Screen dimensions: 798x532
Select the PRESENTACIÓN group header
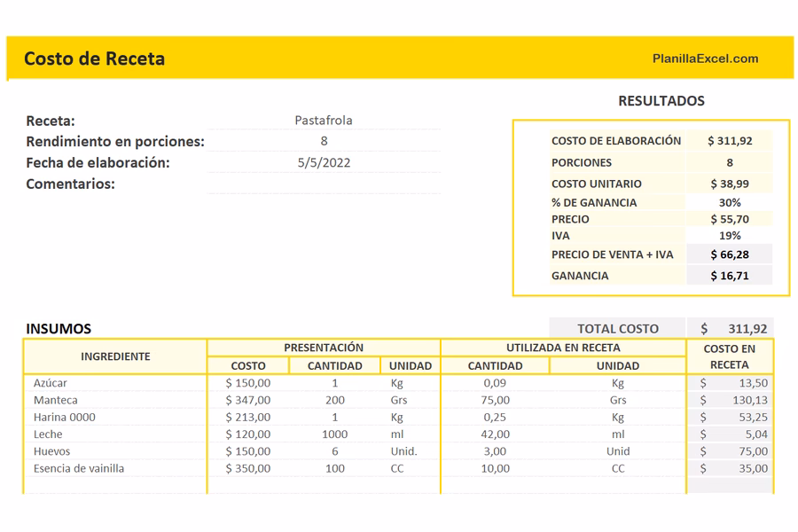click(324, 348)
